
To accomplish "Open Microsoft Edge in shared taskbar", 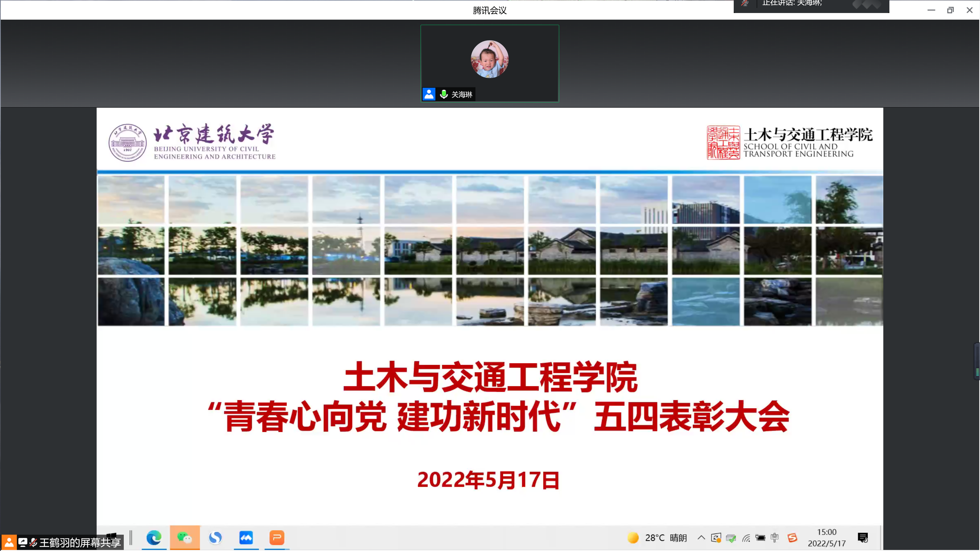I will [154, 537].
